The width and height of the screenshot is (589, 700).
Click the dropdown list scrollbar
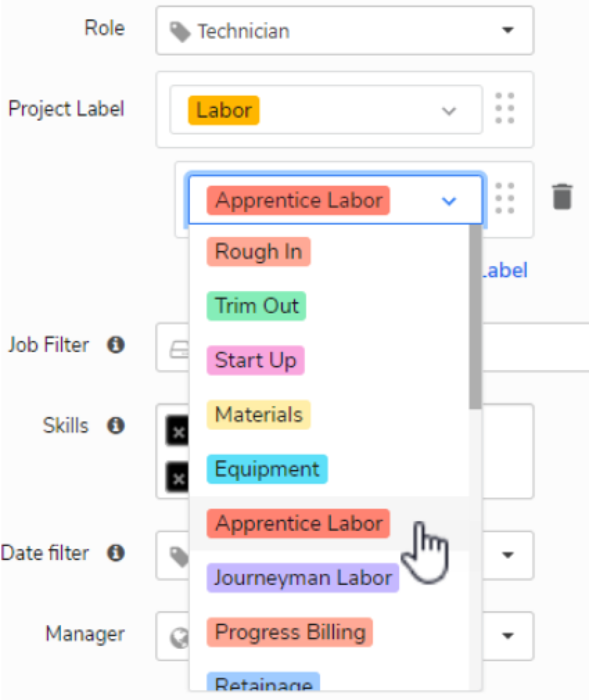click(x=475, y=316)
